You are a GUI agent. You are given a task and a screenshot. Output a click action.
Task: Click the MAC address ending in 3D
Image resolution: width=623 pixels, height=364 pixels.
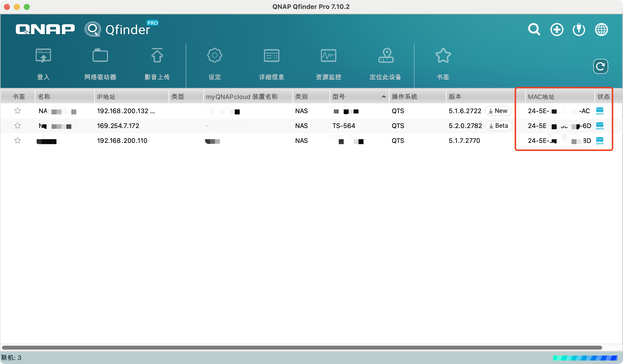559,141
